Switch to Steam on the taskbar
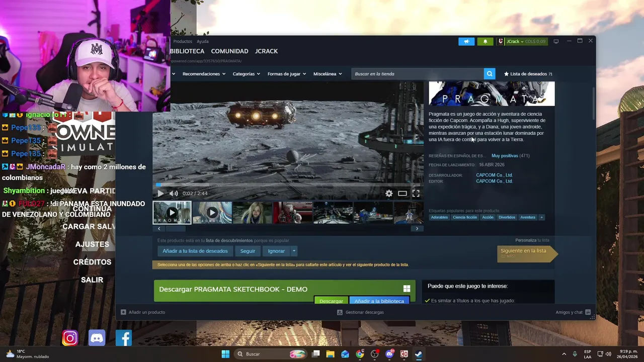 tap(418, 354)
